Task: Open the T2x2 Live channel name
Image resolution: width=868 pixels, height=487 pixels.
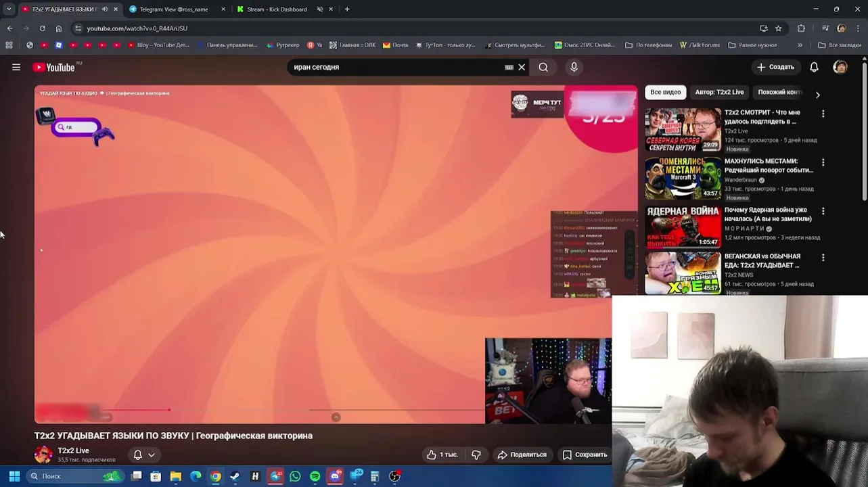Action: coord(74,450)
